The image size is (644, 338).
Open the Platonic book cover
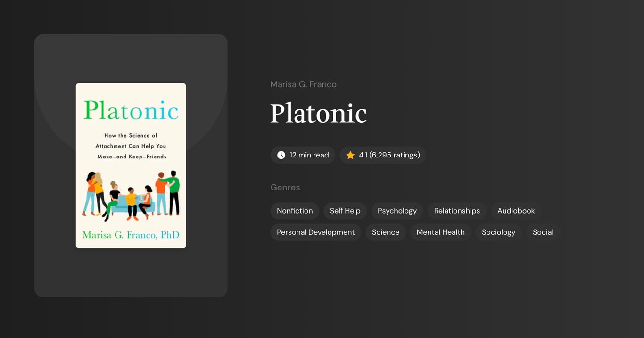(131, 165)
